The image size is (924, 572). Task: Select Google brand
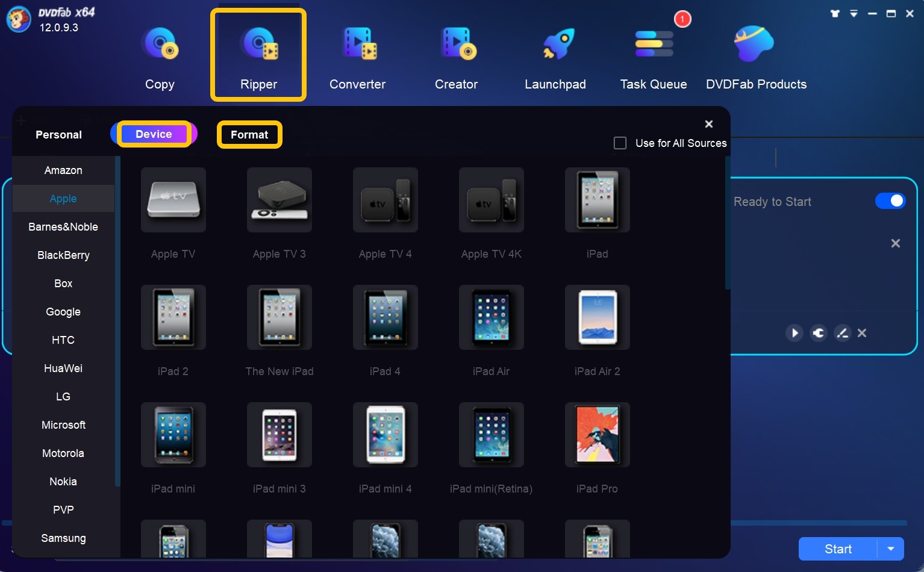click(63, 312)
